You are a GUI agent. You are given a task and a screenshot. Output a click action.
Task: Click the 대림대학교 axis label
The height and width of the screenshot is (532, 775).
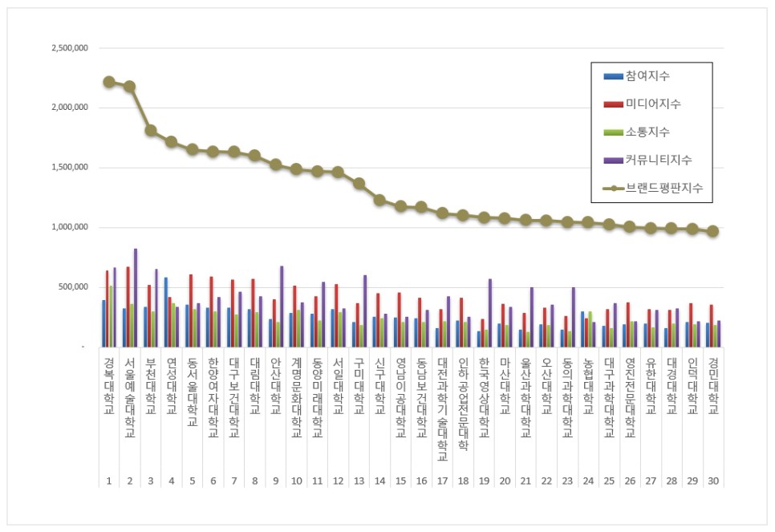pyautogui.click(x=255, y=386)
